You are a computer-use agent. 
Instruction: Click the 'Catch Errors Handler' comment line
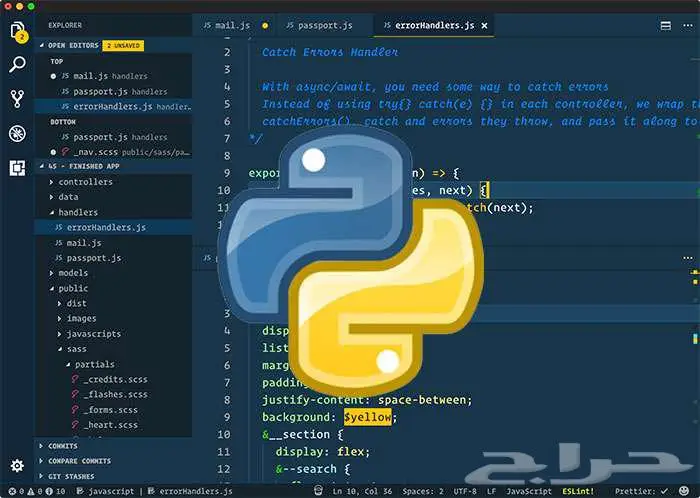(330, 52)
